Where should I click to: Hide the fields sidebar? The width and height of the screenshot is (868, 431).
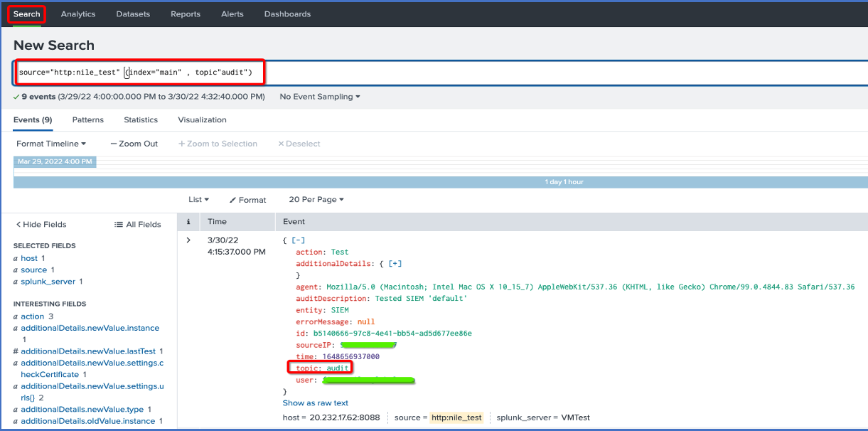click(x=41, y=225)
